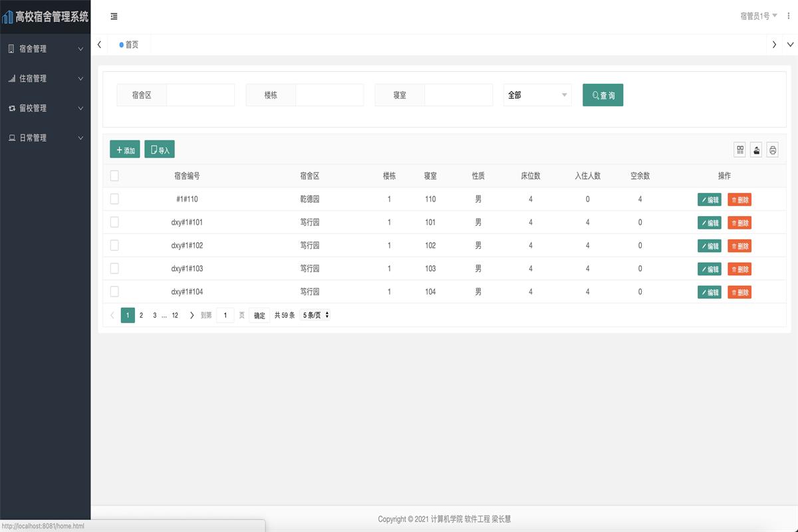Image resolution: width=798 pixels, height=532 pixels.
Task: Click the 宿舍区 input field
Action: tap(200, 95)
